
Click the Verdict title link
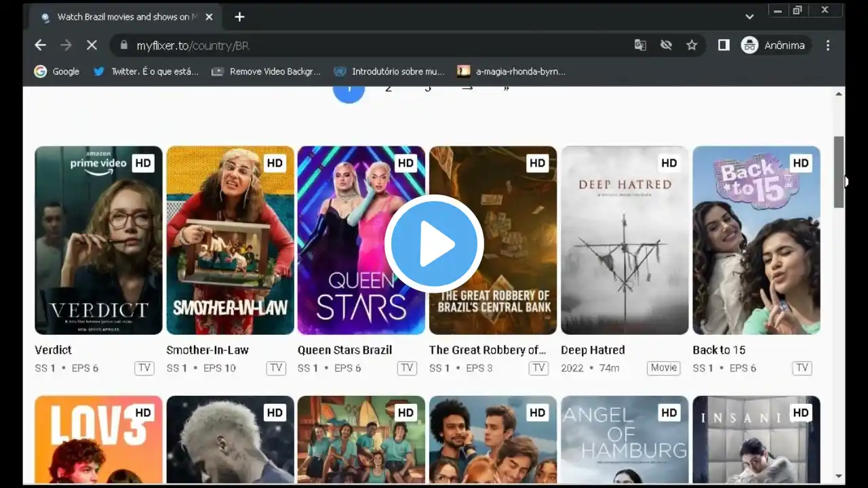pos(53,350)
